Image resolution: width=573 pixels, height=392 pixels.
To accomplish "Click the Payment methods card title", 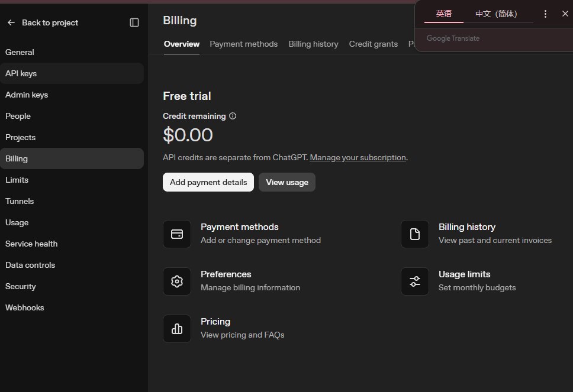I will click(x=239, y=227).
